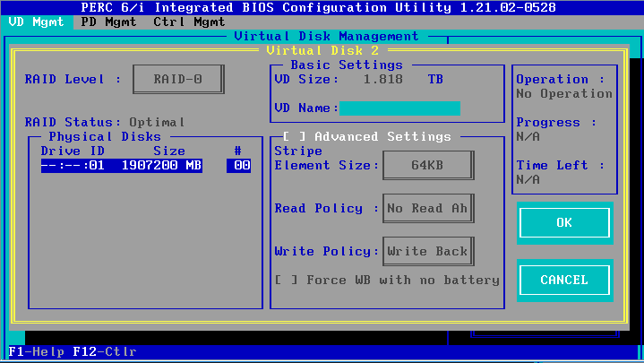Click the Basic Settings group label
The width and height of the screenshot is (644, 363).
(x=347, y=65)
